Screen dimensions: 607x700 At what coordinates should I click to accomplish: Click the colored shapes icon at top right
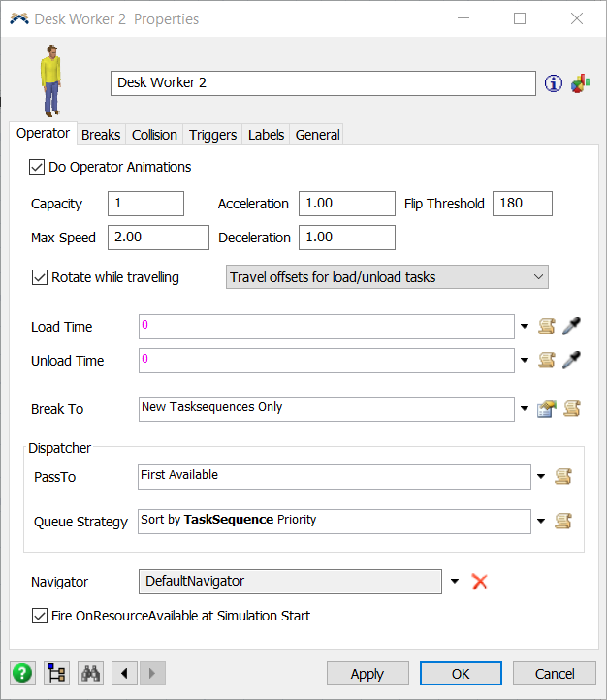point(580,83)
